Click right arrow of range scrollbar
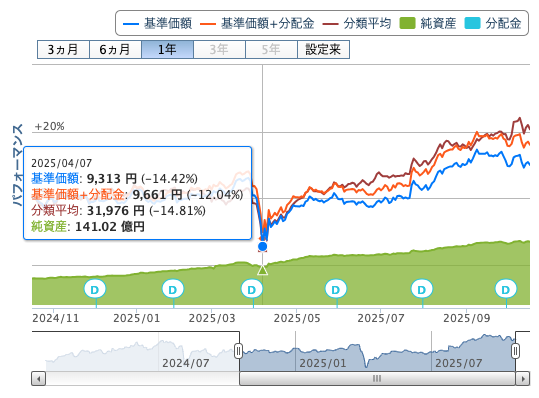The width and height of the screenshot is (539, 398). (523, 379)
